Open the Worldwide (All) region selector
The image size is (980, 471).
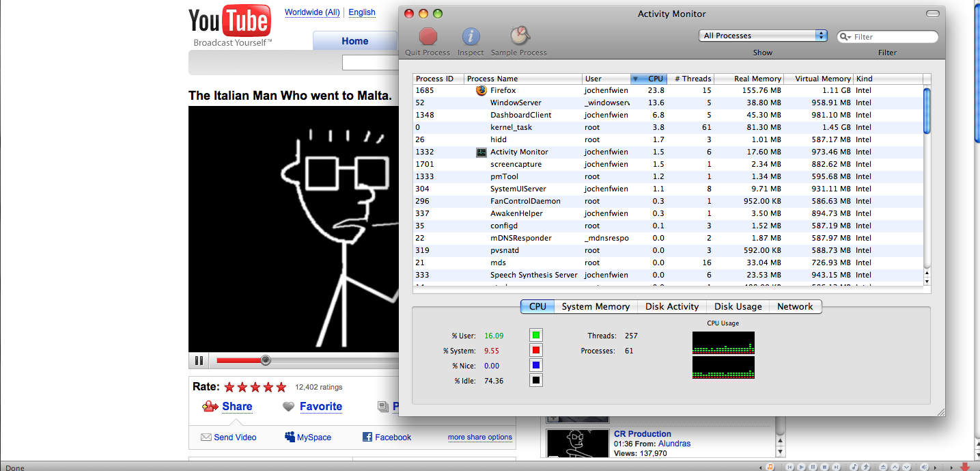tap(312, 12)
